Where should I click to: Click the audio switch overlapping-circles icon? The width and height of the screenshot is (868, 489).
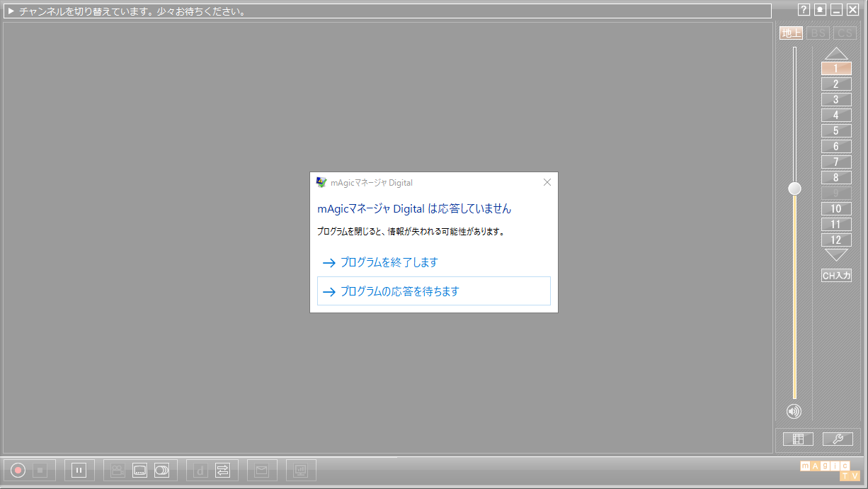click(x=161, y=470)
